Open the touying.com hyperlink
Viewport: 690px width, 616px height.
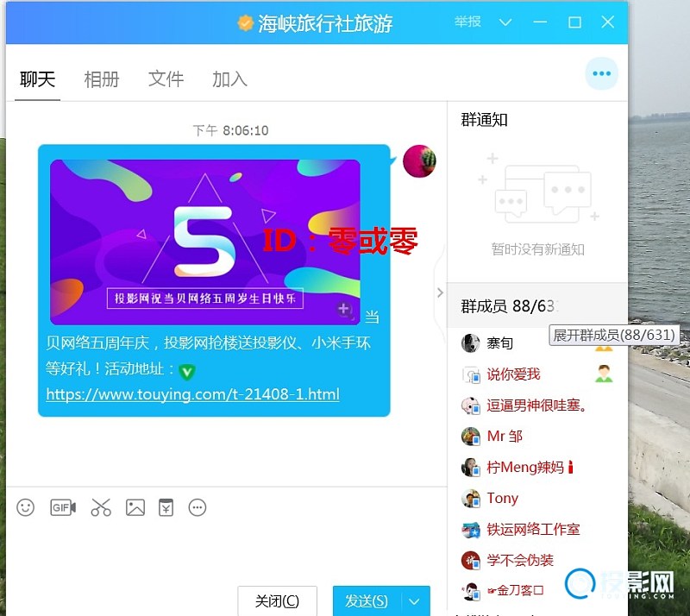point(192,394)
